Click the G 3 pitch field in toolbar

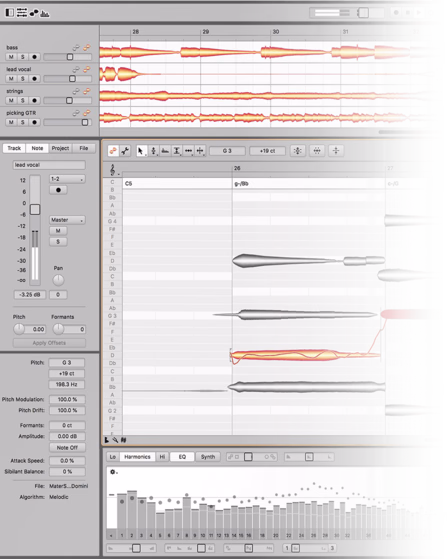tap(227, 151)
